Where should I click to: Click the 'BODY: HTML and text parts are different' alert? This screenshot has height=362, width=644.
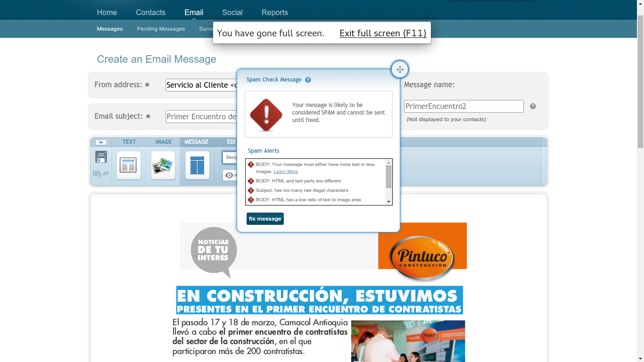(x=298, y=181)
